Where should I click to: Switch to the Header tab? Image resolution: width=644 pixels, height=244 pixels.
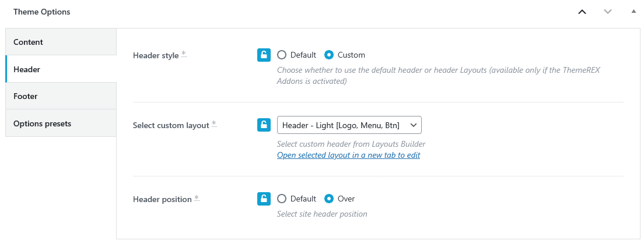pos(61,69)
